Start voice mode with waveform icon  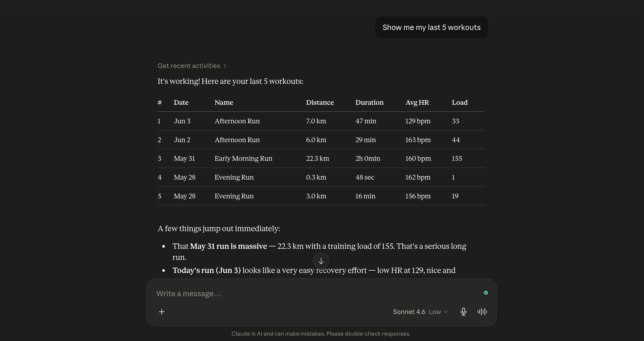coord(482,312)
